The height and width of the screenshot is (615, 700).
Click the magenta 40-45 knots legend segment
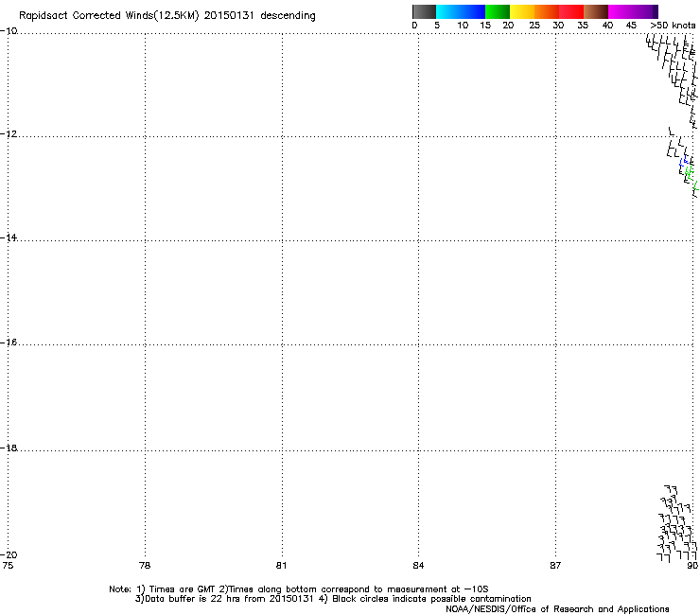[621, 11]
